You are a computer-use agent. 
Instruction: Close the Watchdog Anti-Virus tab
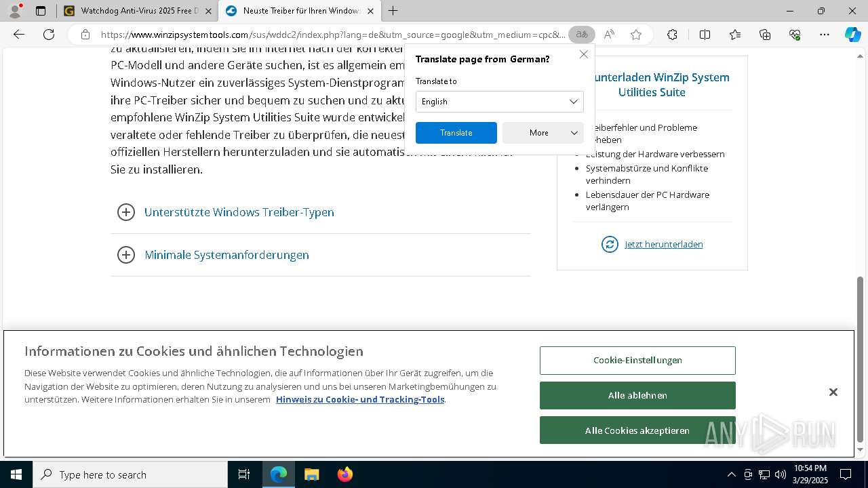coord(208,11)
